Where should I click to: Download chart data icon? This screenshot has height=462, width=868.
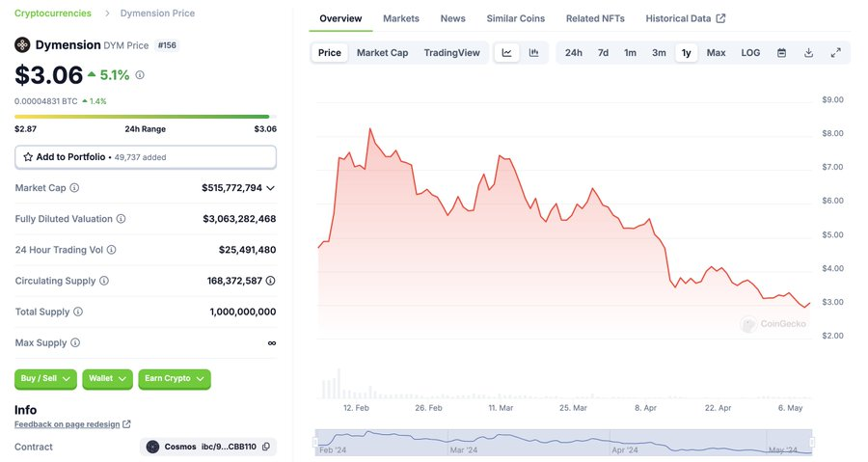[x=809, y=52]
